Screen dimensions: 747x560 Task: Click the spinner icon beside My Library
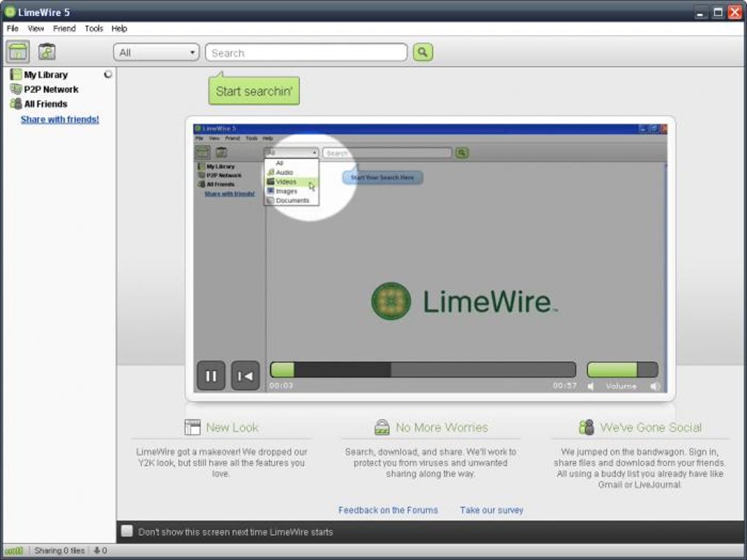[108, 74]
